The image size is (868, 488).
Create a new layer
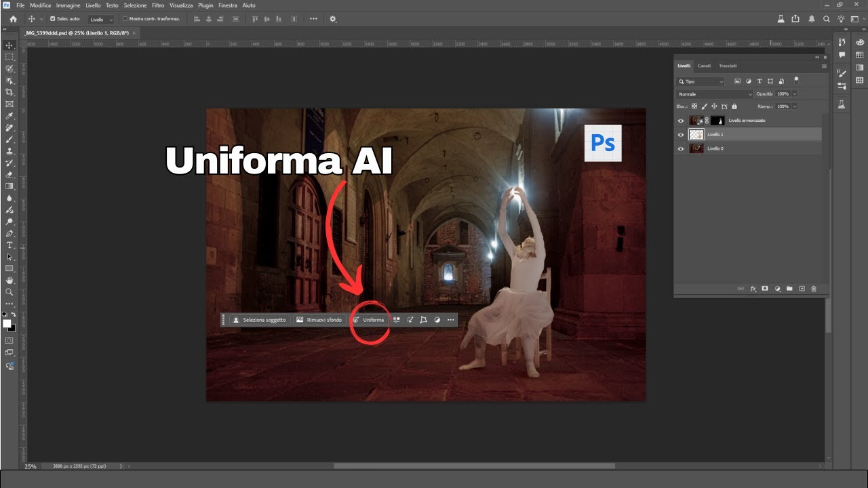click(x=802, y=289)
